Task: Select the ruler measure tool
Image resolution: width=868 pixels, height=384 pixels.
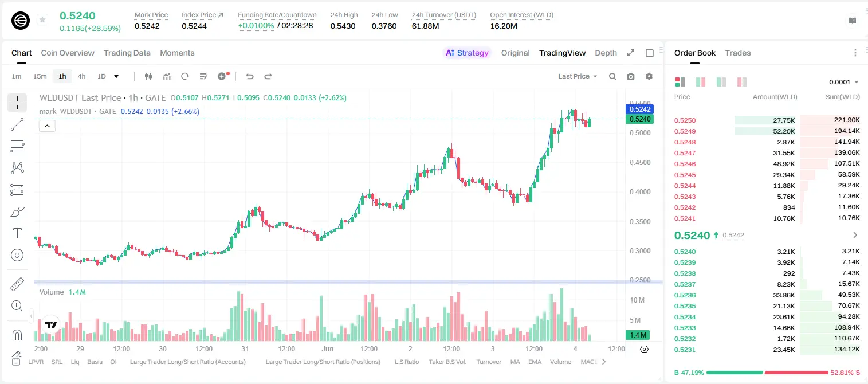Action: [17, 284]
